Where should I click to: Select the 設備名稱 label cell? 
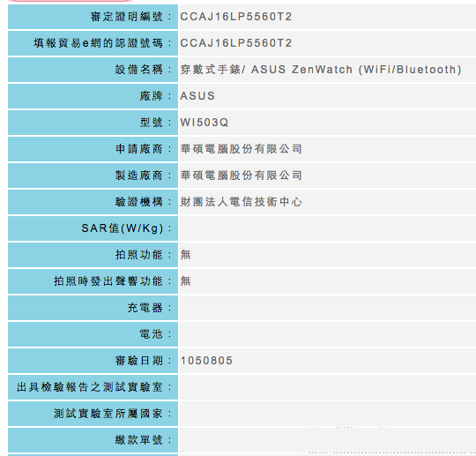pyautogui.click(x=93, y=70)
